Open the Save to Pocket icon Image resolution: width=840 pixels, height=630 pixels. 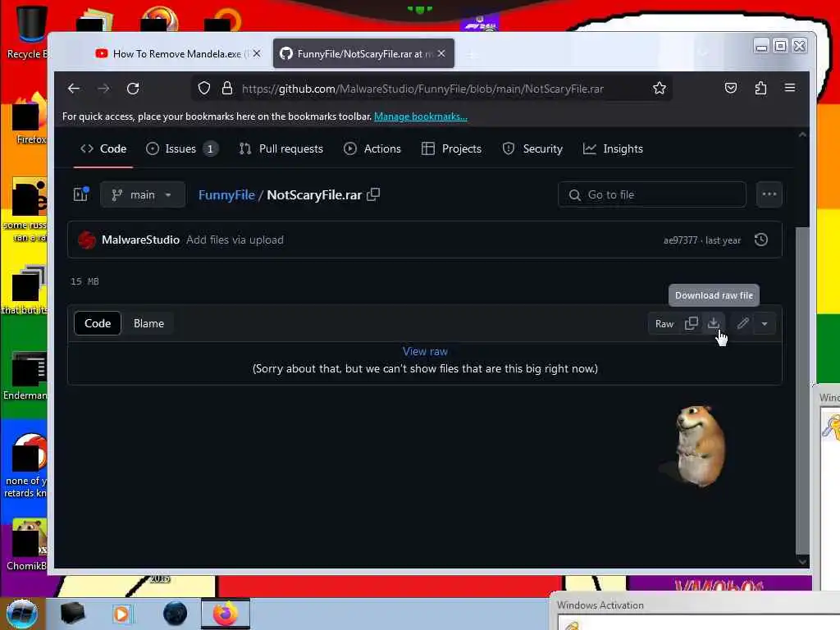(x=731, y=88)
